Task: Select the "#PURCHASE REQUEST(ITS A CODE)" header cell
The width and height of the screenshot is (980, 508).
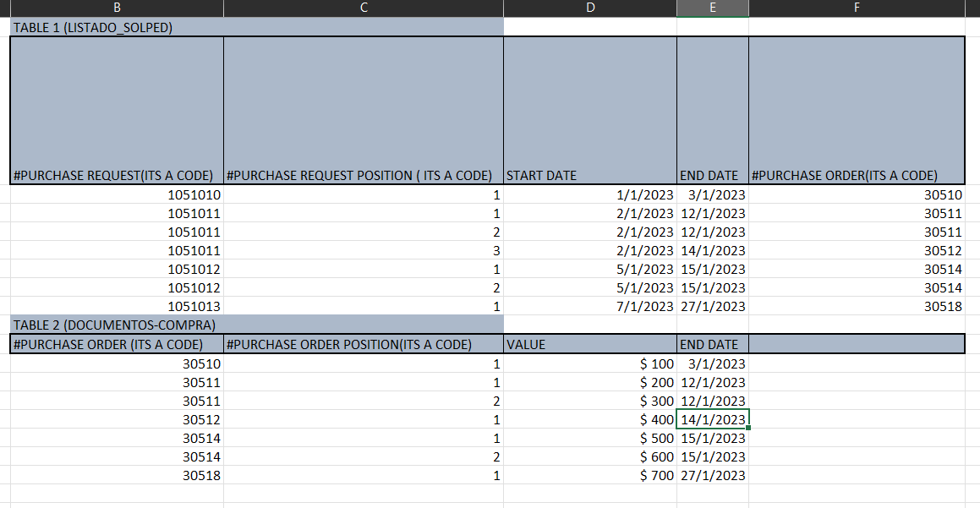Action: pos(117,110)
